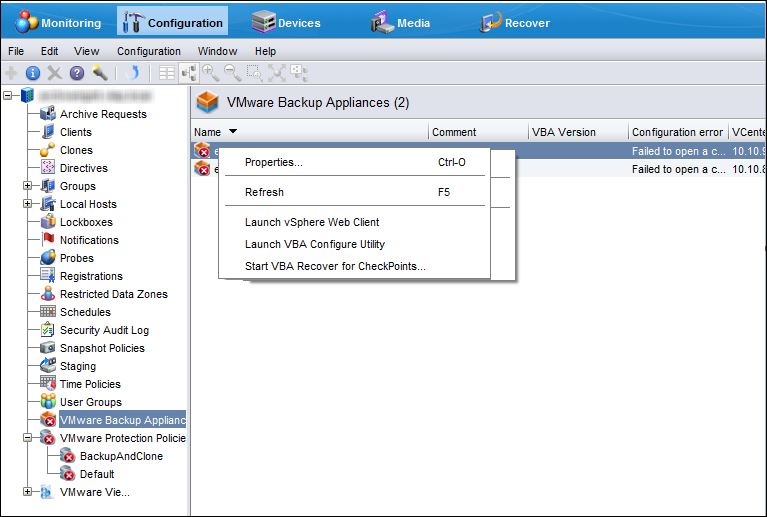Choose Launch vSphere Web Client
This screenshot has width=767, height=517.
[355, 222]
